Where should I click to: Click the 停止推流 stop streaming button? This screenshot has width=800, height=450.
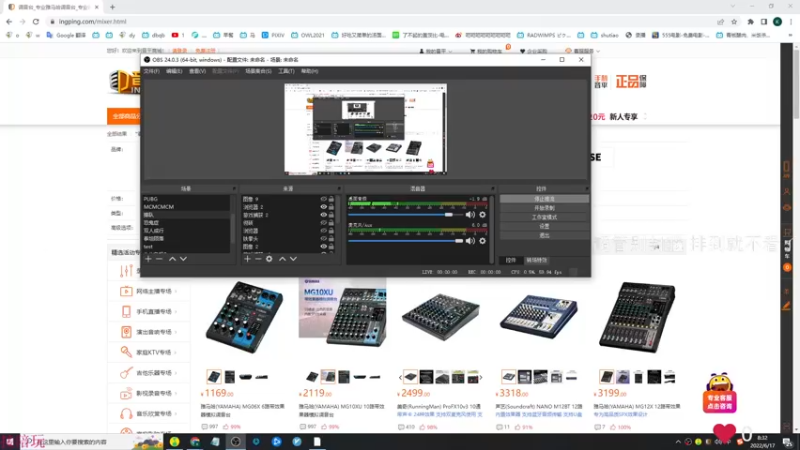click(544, 199)
